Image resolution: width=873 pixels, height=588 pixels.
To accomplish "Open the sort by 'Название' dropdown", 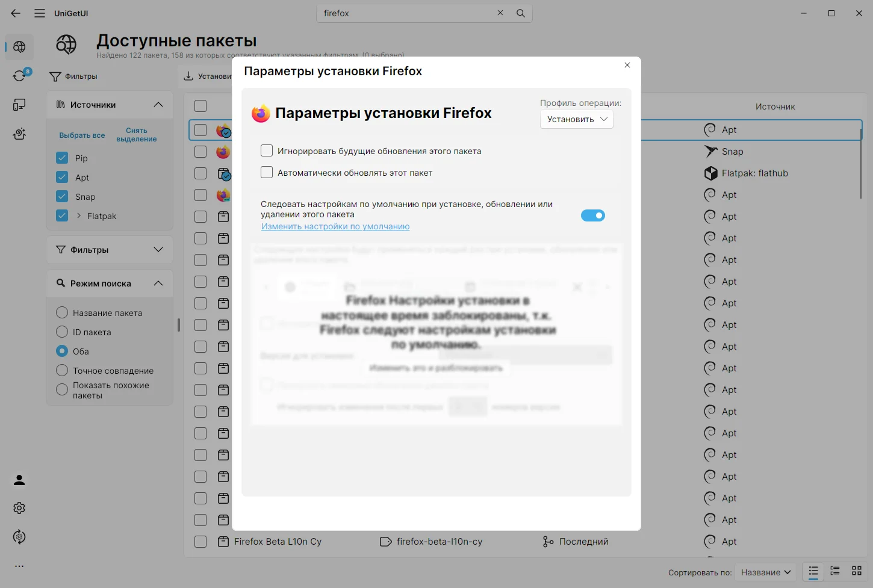I will click(766, 572).
